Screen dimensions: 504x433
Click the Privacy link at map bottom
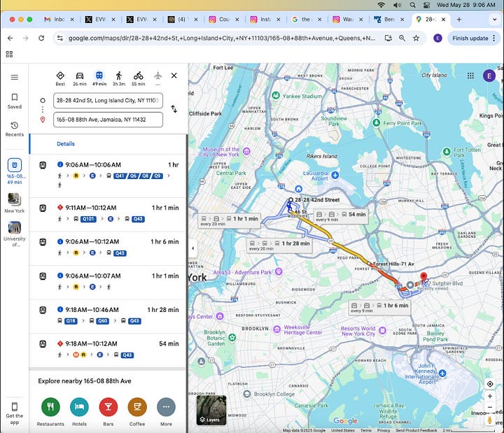click(384, 430)
